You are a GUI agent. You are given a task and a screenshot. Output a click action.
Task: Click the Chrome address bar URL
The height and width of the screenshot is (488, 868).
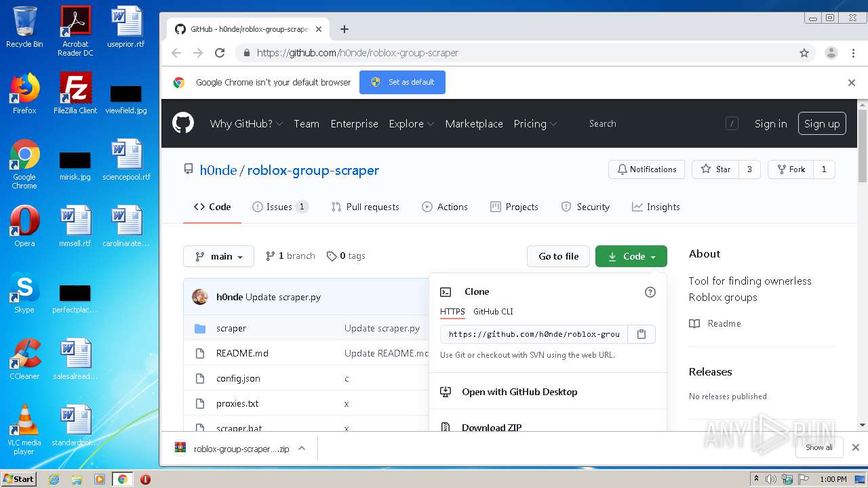click(x=357, y=53)
